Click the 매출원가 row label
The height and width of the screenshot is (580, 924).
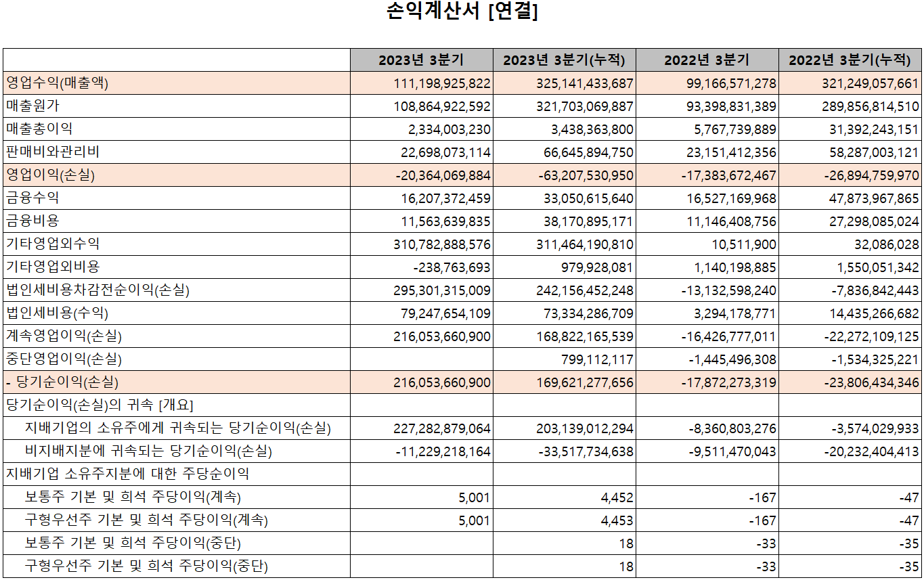coord(33,106)
